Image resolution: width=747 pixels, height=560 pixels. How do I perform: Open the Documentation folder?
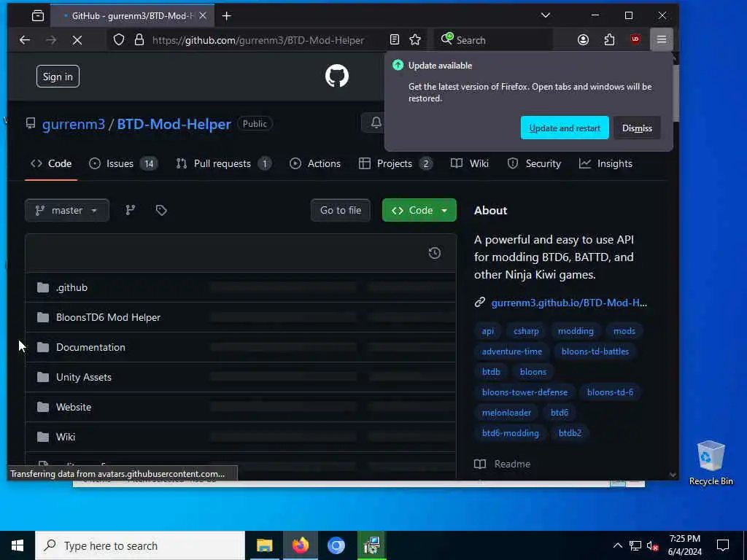[x=90, y=348]
